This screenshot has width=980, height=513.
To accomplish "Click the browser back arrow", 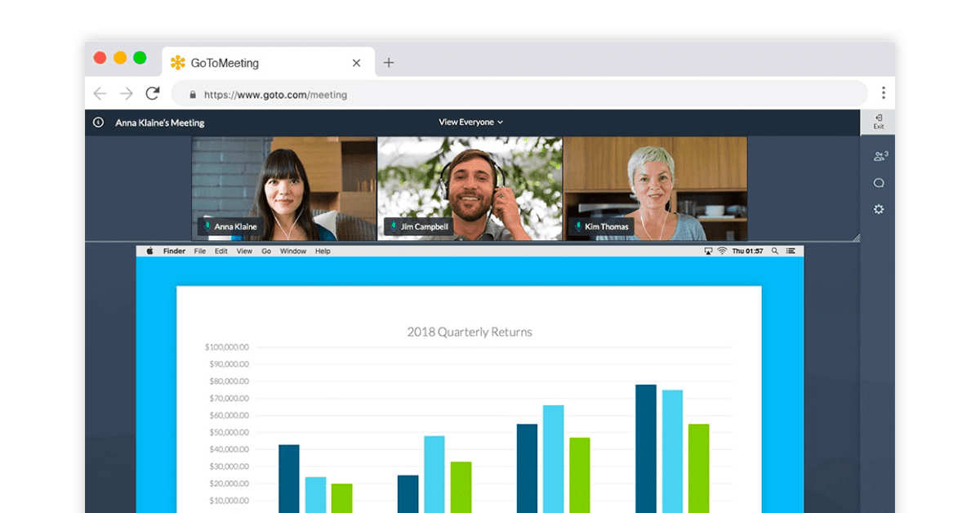I will 100,94.
